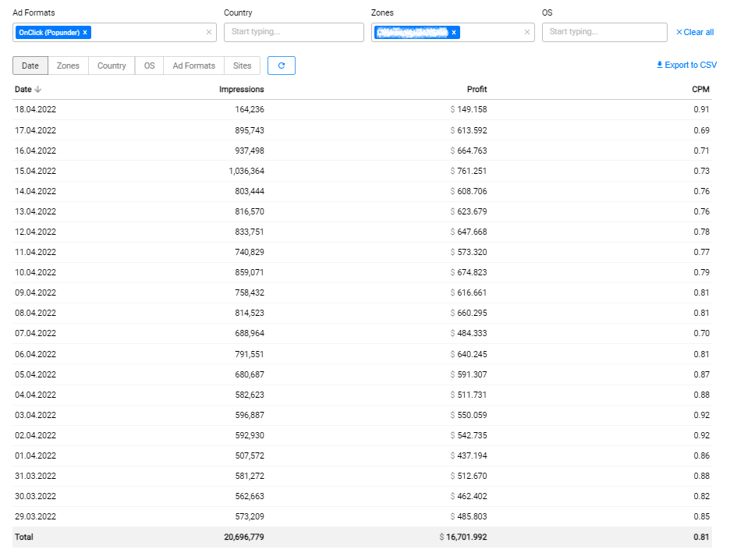Export the statistics to CSV
The height and width of the screenshot is (560, 730).
(686, 66)
